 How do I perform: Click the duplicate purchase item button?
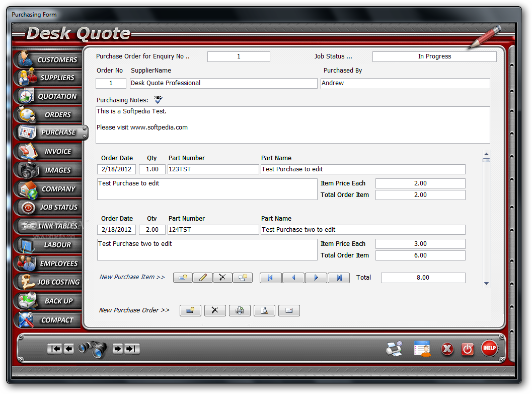tap(243, 278)
